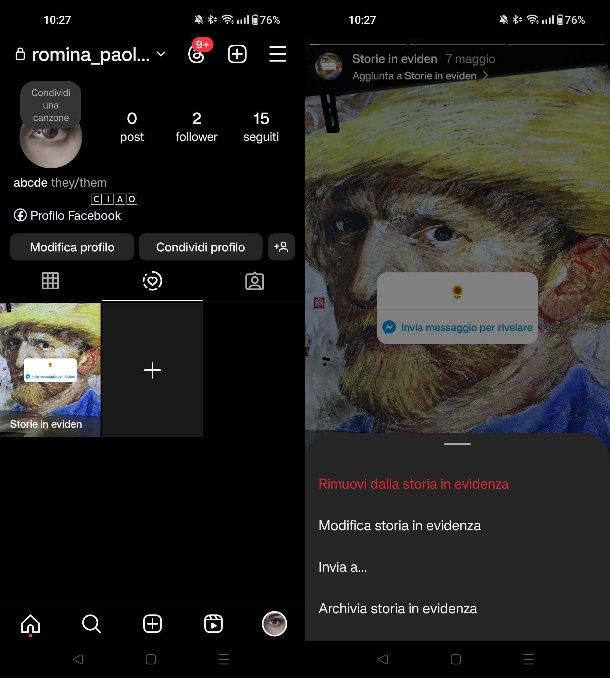Tap Android recents button on right screen
This screenshot has width=610, height=678.
pos(529,659)
